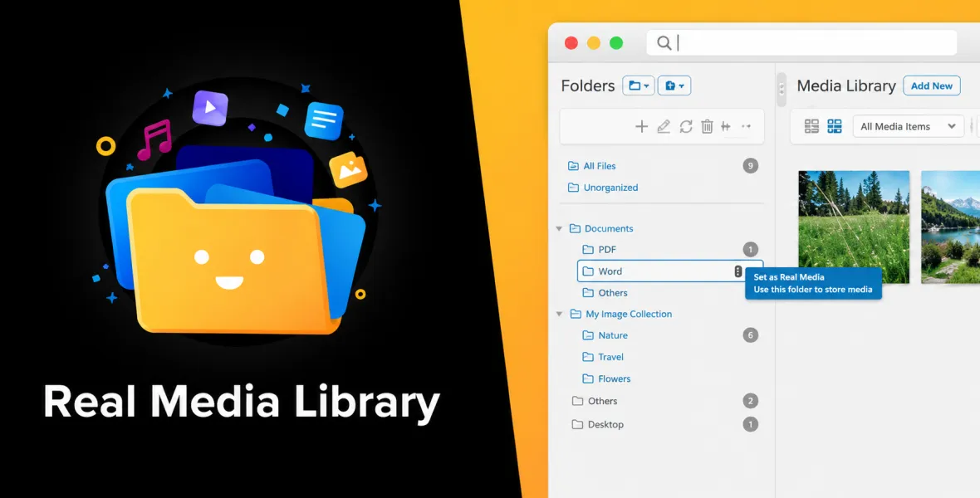Click the count badge 1 beside PDF

coord(751,249)
